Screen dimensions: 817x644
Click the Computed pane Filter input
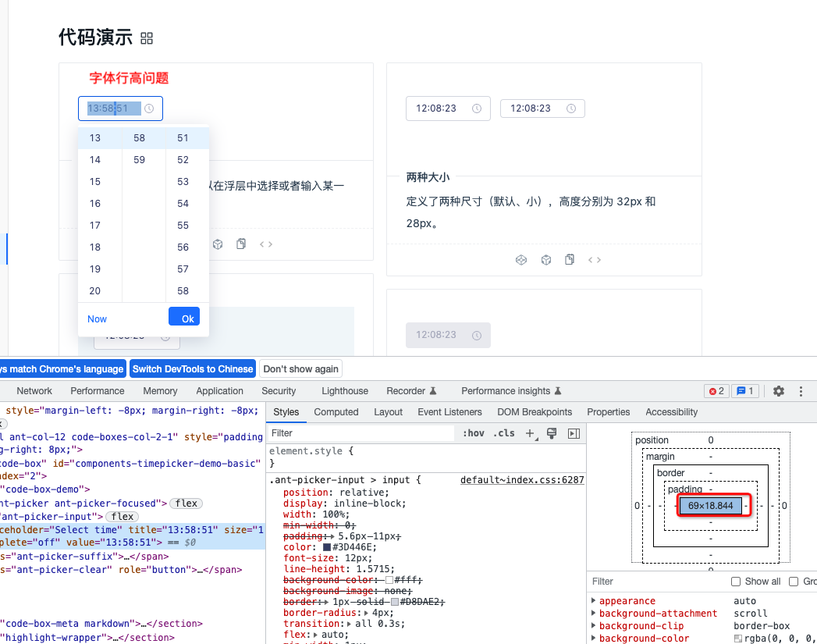pos(659,582)
